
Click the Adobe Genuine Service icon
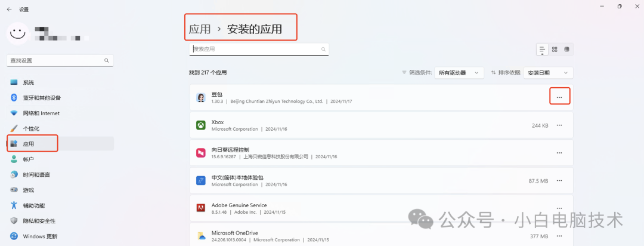click(201, 208)
